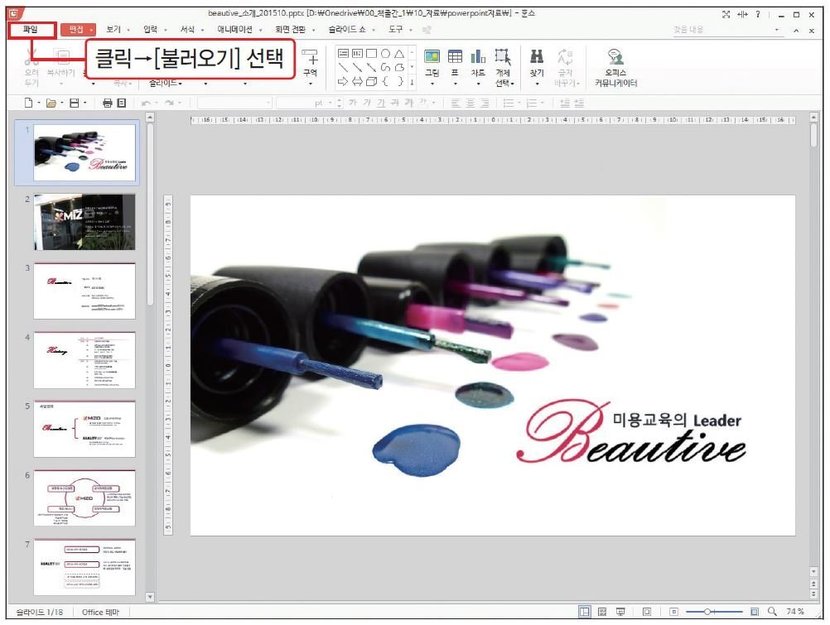Image resolution: width=830 pixels, height=625 pixels.
Task: Open the 서식 menu tab
Action: coord(187,30)
